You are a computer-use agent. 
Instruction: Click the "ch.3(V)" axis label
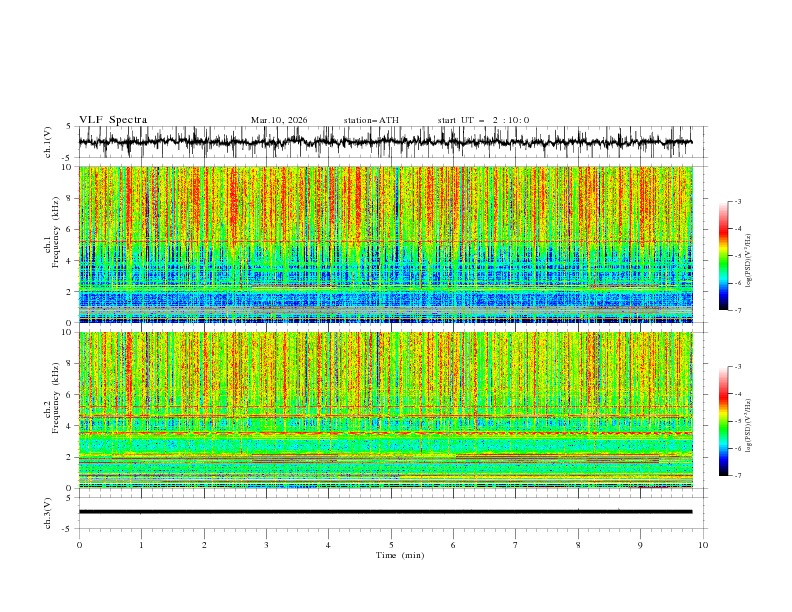48,513
